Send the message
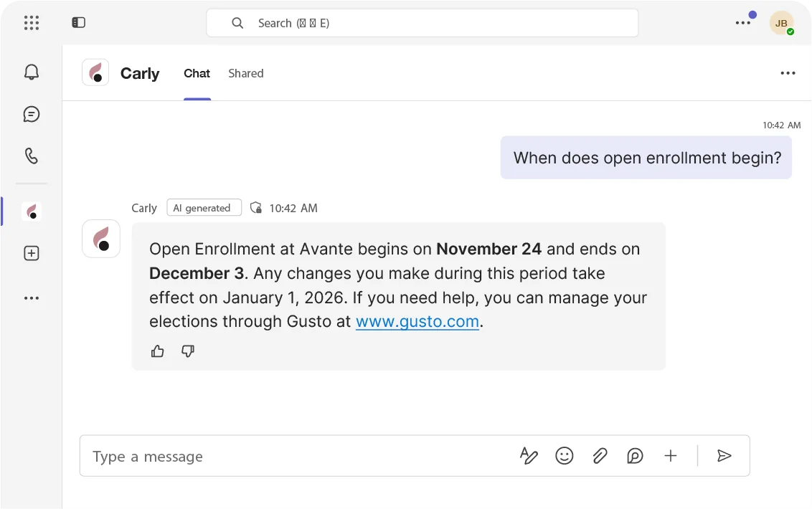Screen dimensions: 812x509 point(724,456)
